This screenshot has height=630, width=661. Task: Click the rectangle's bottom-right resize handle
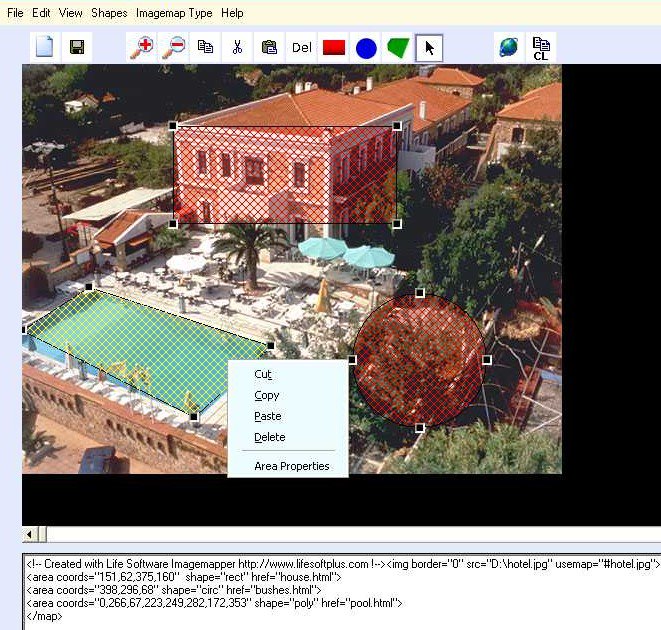click(x=397, y=224)
